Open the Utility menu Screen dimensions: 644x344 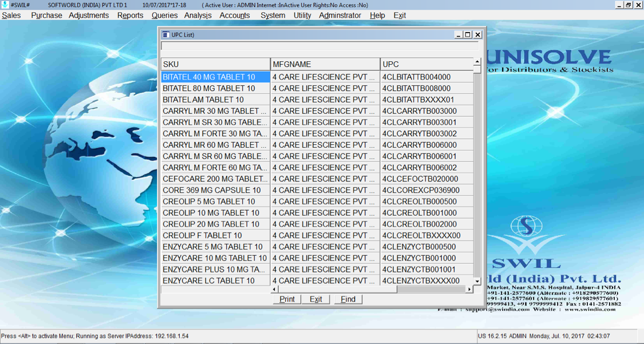pos(302,15)
